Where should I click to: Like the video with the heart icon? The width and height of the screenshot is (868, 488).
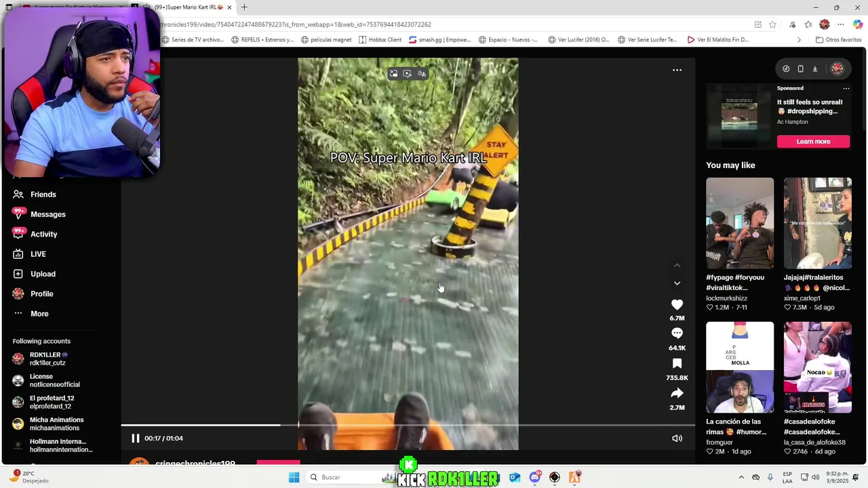677,305
